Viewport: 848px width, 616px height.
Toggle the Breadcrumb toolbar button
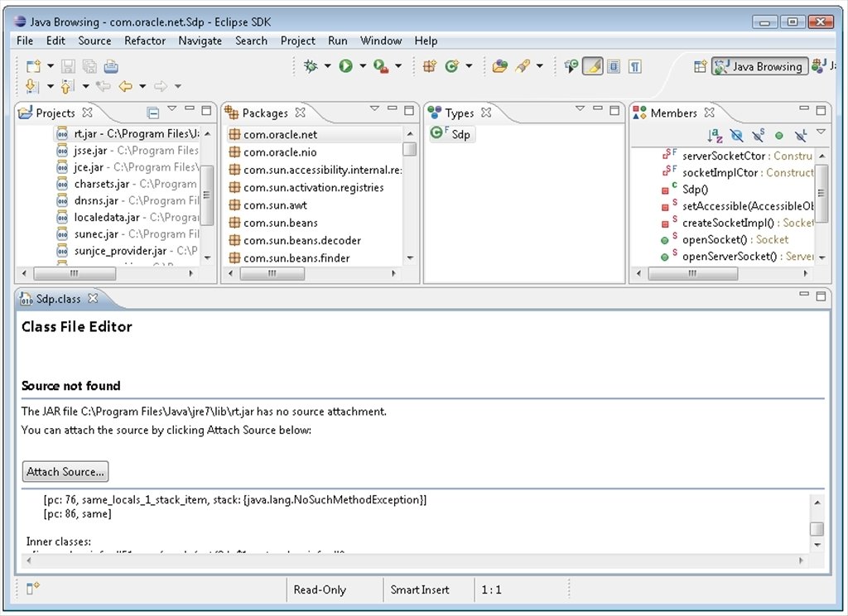tap(571, 66)
